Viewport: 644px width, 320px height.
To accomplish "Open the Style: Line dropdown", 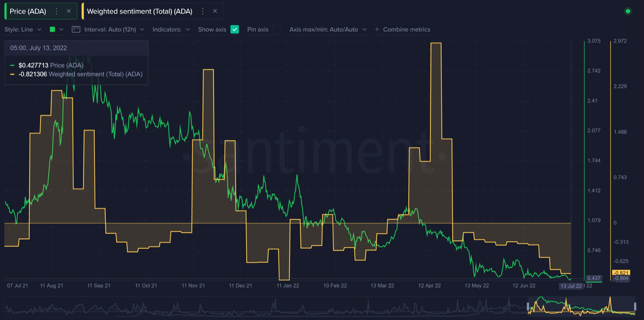I will click(x=23, y=29).
